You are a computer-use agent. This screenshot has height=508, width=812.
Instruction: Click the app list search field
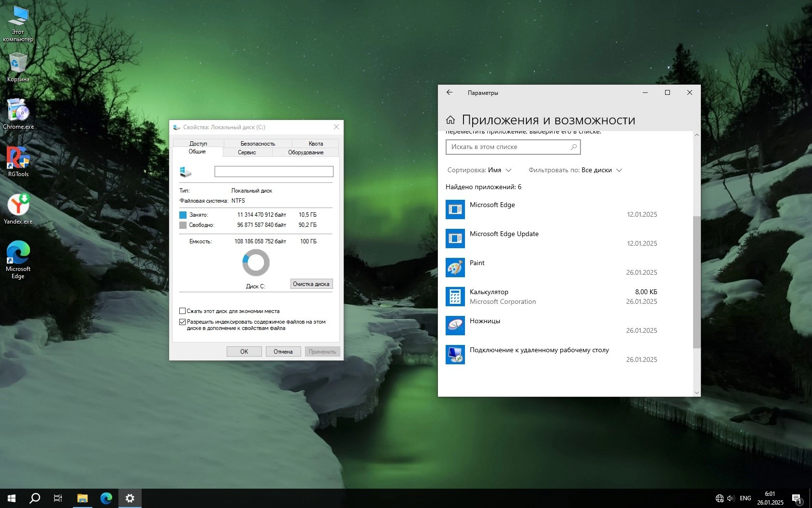point(508,147)
